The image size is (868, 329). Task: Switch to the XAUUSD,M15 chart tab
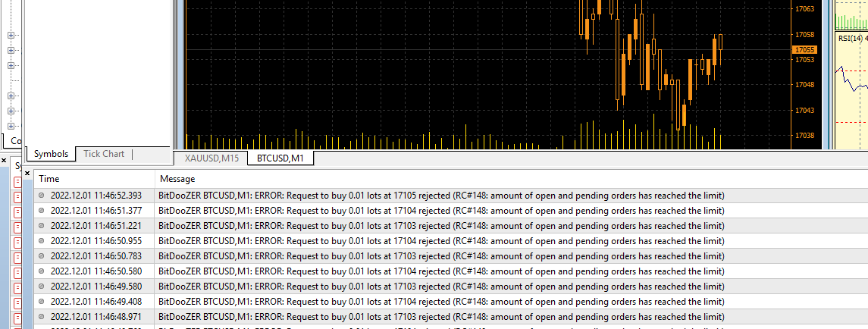(212, 158)
